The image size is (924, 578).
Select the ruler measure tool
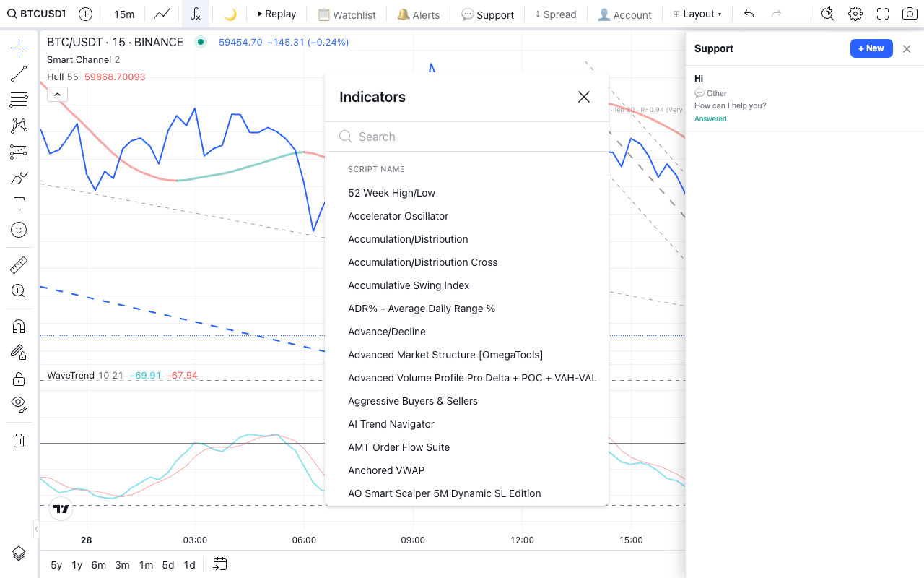[19, 265]
